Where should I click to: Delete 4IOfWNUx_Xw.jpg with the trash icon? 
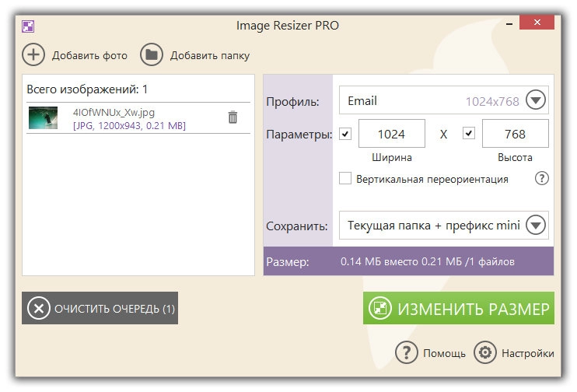tap(233, 117)
